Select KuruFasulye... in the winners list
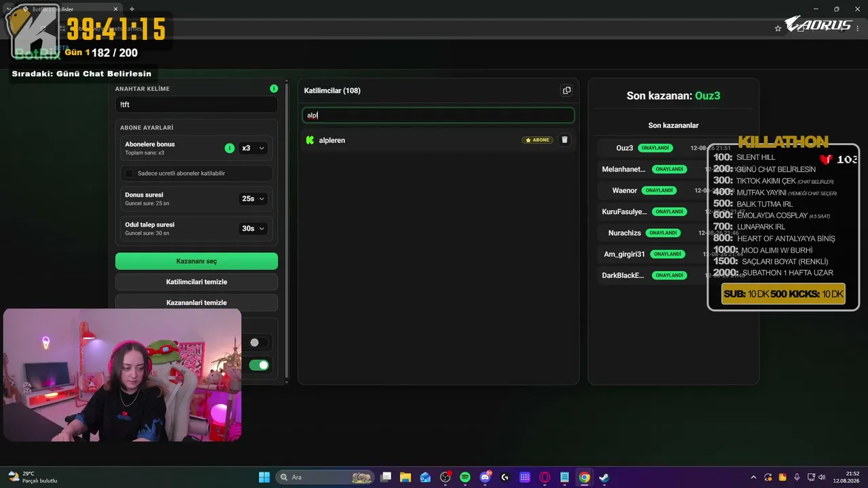The image size is (868, 488). (x=625, y=211)
